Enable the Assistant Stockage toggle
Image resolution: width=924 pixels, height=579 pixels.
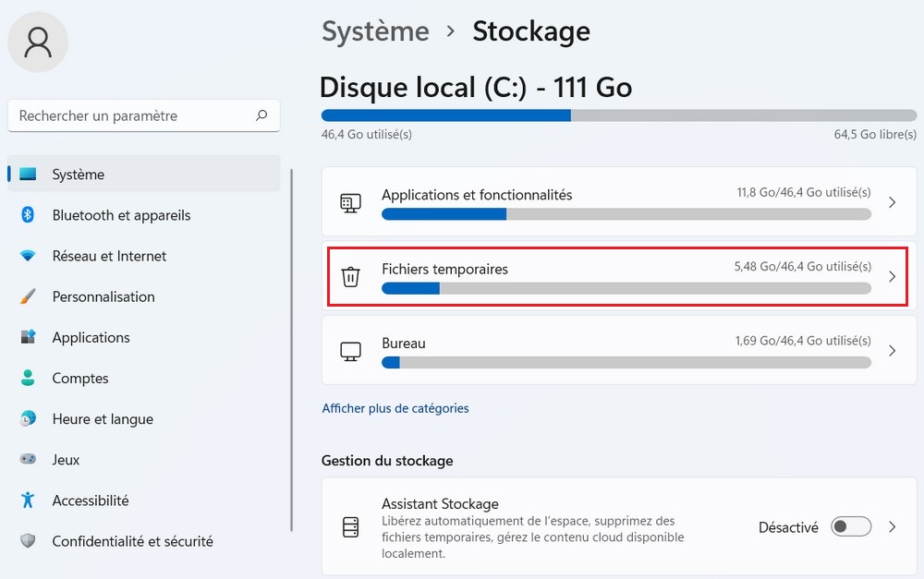(850, 527)
